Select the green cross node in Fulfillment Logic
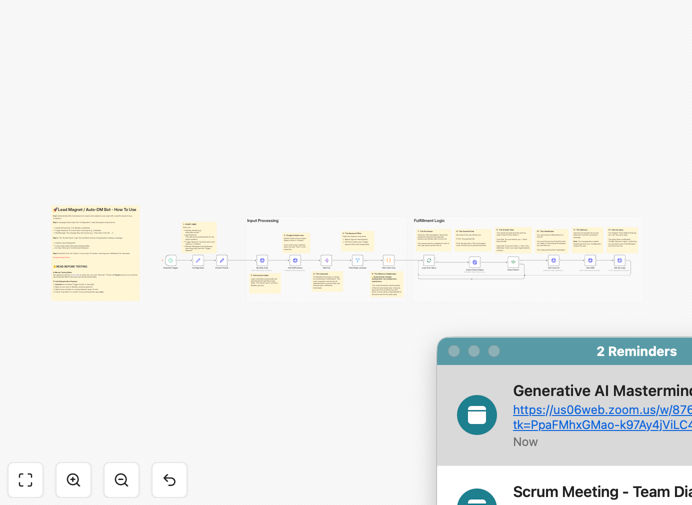Viewport: 692px width, 505px height. click(513, 262)
